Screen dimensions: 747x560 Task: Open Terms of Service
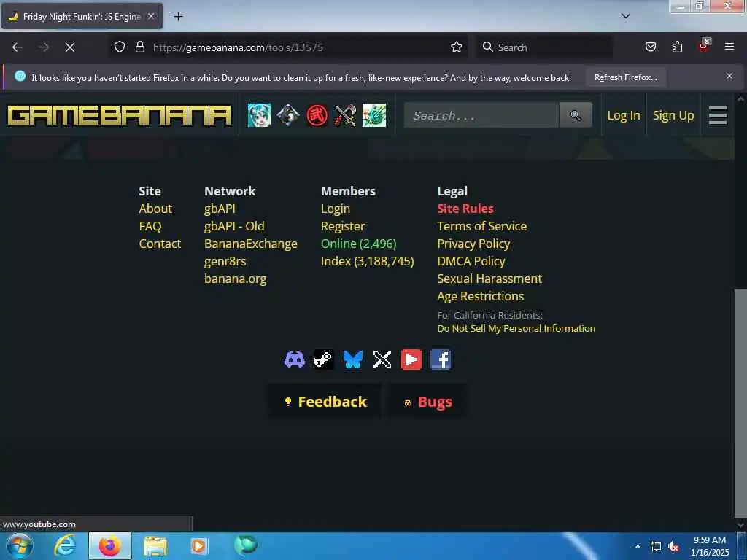tap(482, 226)
